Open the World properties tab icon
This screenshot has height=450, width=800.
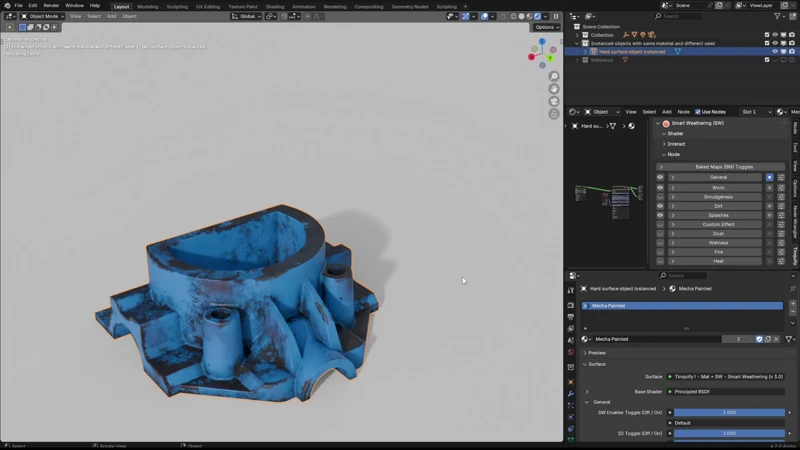tap(570, 352)
